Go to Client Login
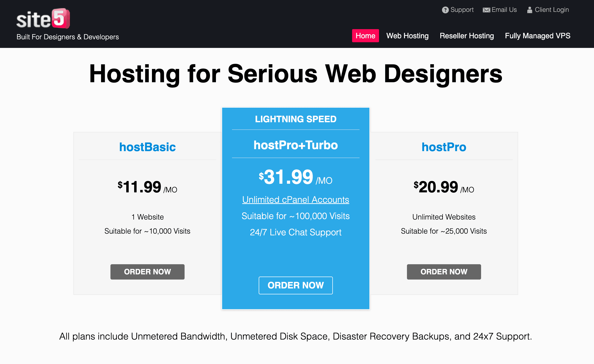 pos(552,10)
